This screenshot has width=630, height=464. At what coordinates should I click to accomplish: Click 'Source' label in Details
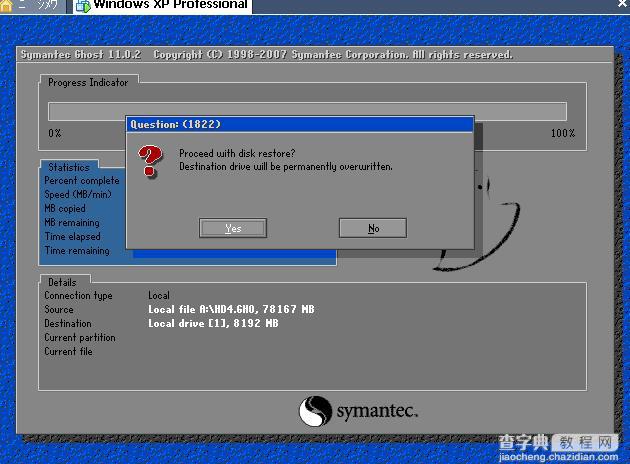point(59,310)
